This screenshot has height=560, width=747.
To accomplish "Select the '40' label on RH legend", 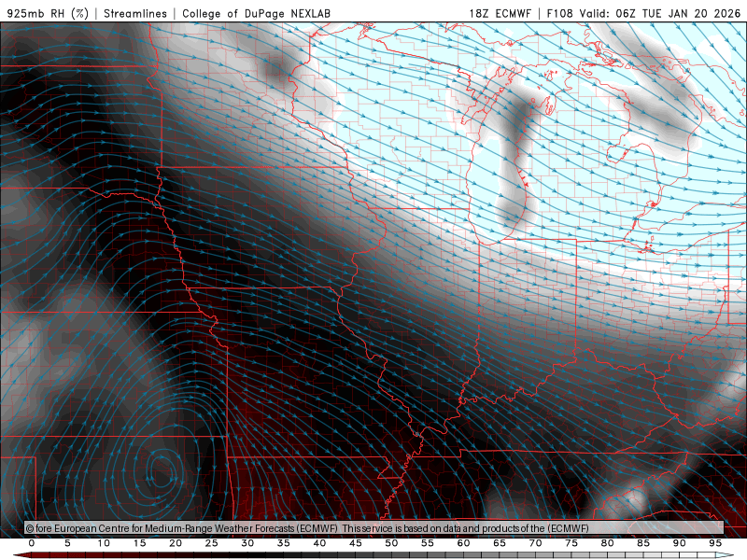I will (x=319, y=543).
